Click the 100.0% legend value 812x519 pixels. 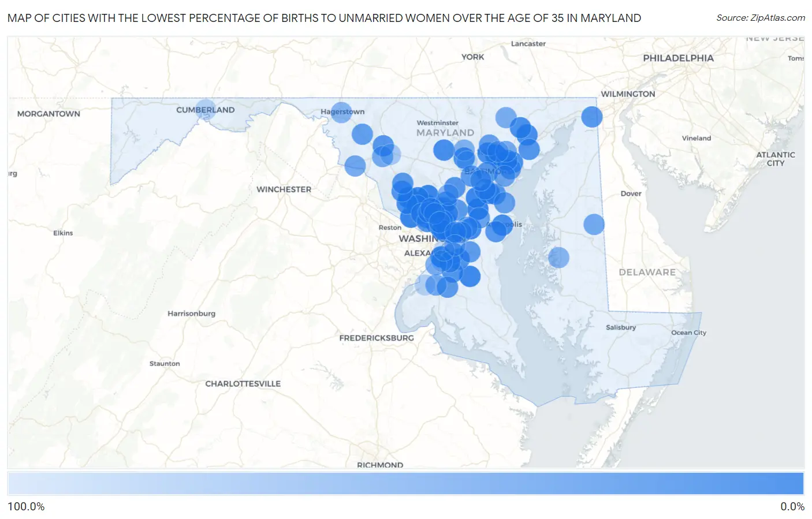(26, 507)
